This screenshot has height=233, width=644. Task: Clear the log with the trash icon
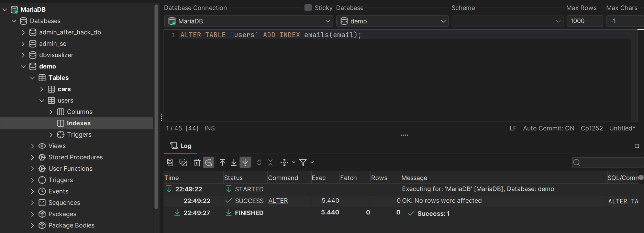tap(197, 162)
